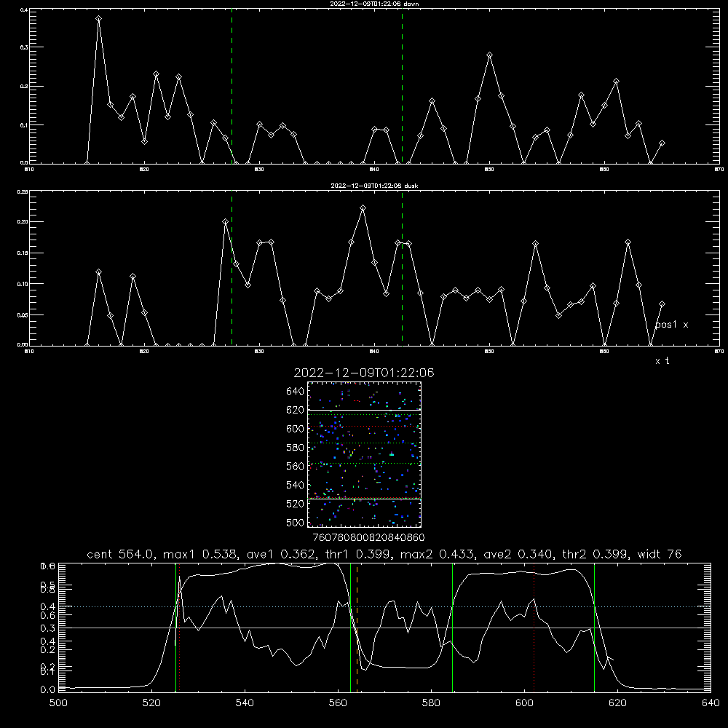This screenshot has height=728, width=728.
Task: Click the '540' y-axis label beside the scatter image
Action: click(295, 485)
